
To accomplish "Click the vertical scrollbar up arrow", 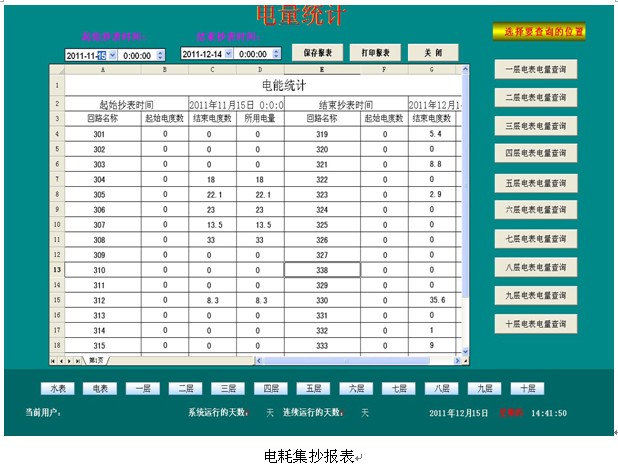I will pos(464,71).
